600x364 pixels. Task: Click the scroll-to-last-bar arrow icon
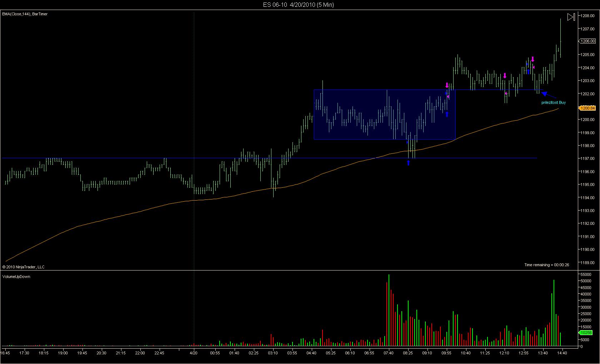(571, 17)
